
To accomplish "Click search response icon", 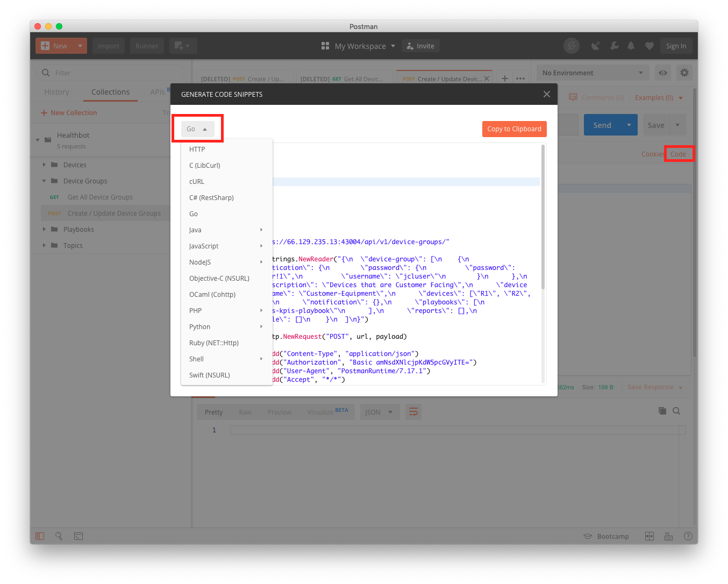I will tap(676, 411).
